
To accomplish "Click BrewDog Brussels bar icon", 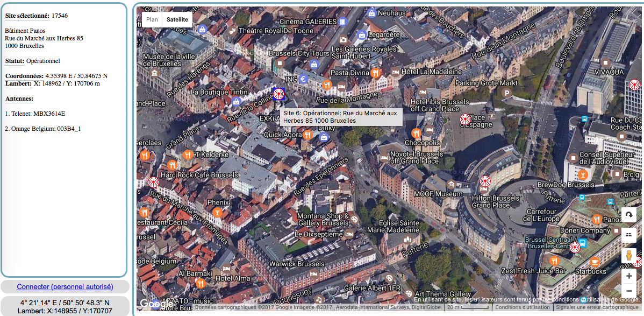I will click(x=582, y=175).
